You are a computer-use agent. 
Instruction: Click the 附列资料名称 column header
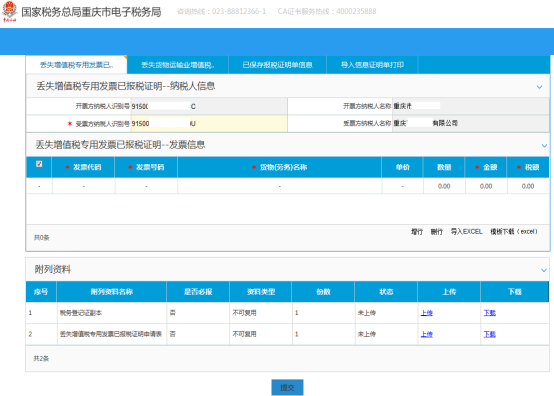[112, 292]
